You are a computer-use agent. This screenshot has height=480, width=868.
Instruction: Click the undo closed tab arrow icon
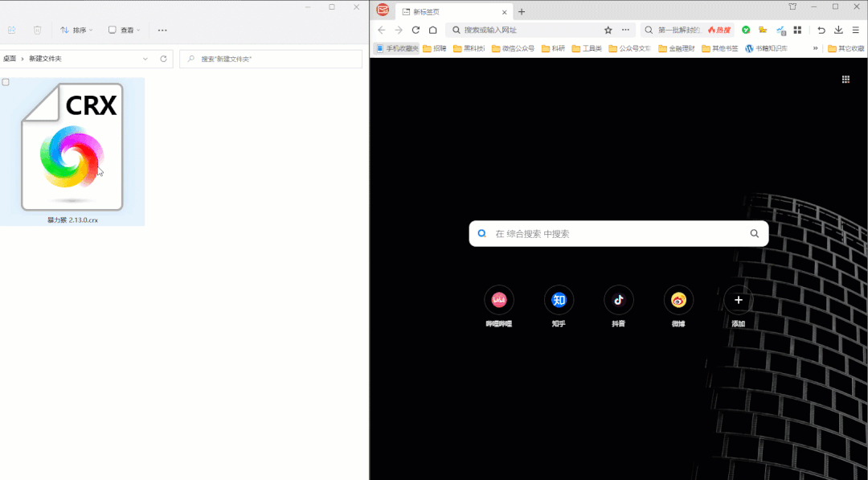click(821, 30)
